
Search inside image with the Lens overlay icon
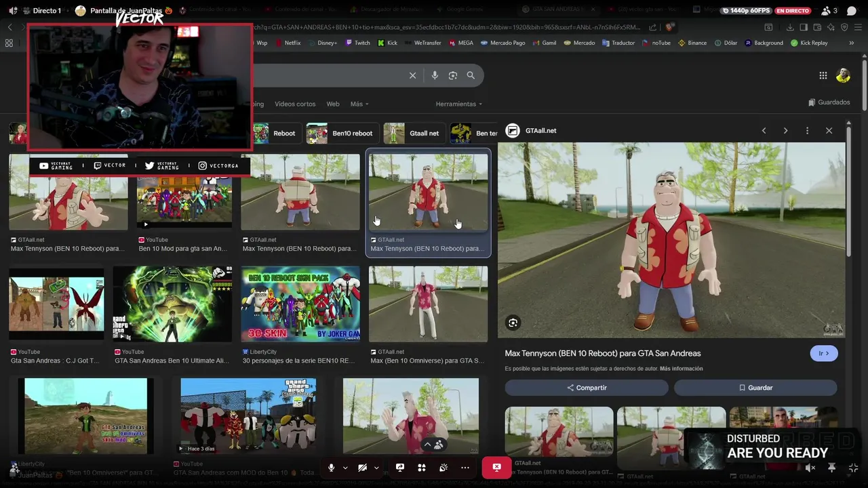click(513, 323)
